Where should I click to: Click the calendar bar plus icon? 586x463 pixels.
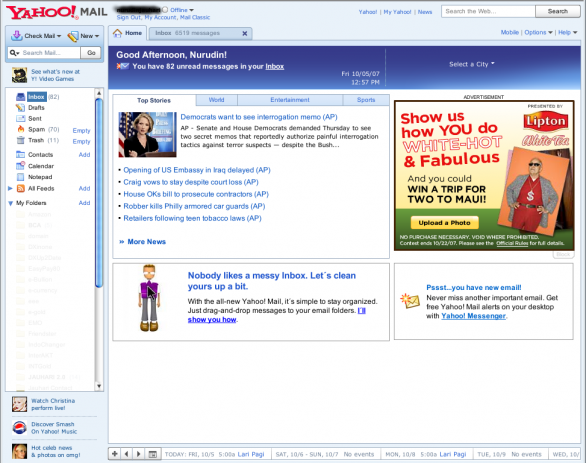pos(115,454)
